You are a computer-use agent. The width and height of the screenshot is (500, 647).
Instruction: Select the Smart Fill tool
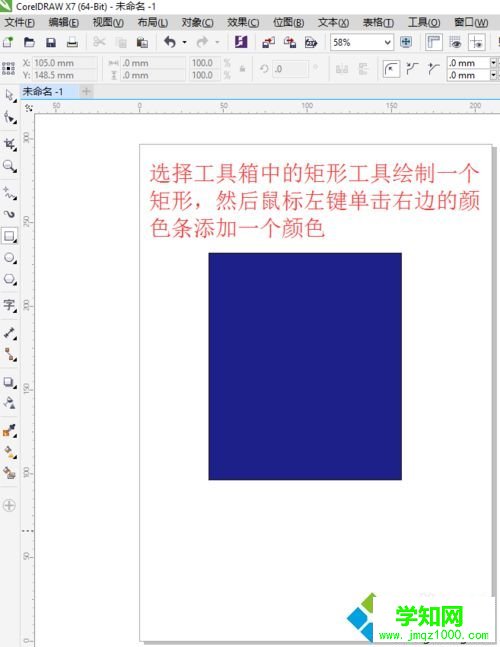coord(9,472)
